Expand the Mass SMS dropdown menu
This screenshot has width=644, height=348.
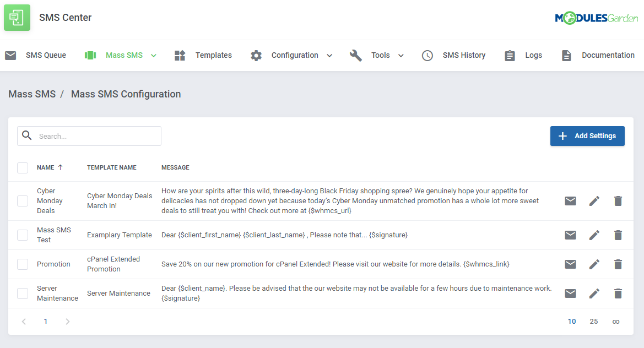click(x=154, y=55)
